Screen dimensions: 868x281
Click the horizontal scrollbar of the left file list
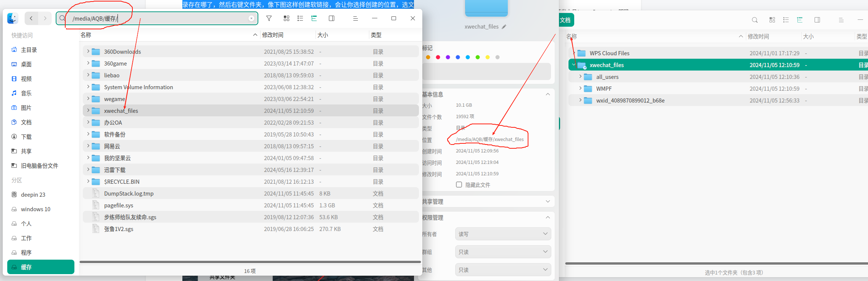[x=250, y=262]
